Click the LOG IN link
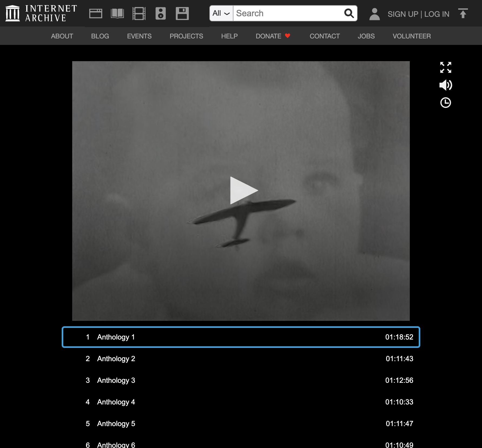482x448 pixels. tap(437, 14)
